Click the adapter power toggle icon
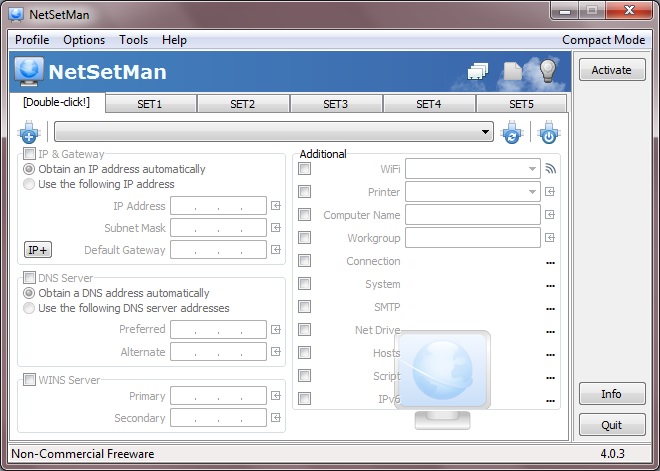 [x=548, y=132]
